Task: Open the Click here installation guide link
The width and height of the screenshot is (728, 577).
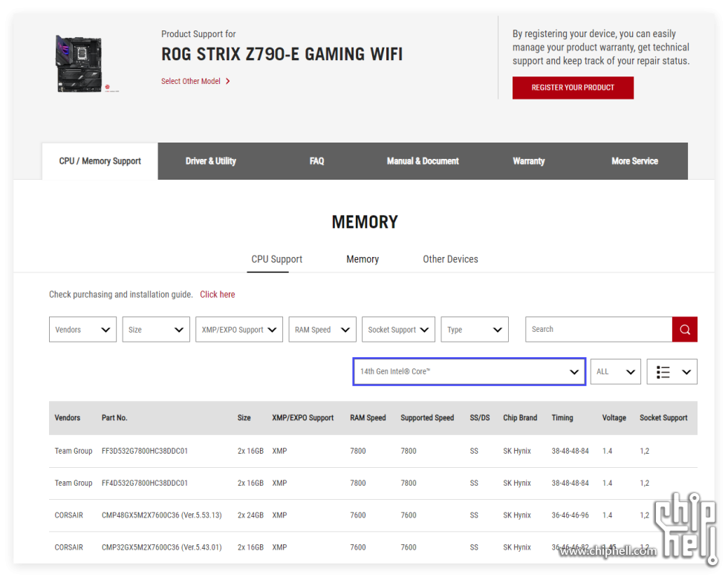Action: (x=217, y=294)
